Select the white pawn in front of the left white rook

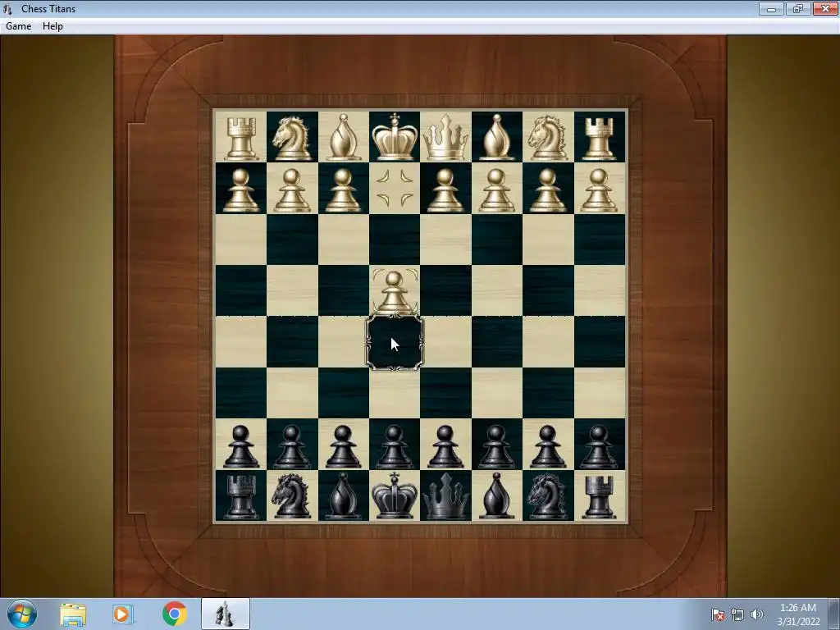(240, 190)
